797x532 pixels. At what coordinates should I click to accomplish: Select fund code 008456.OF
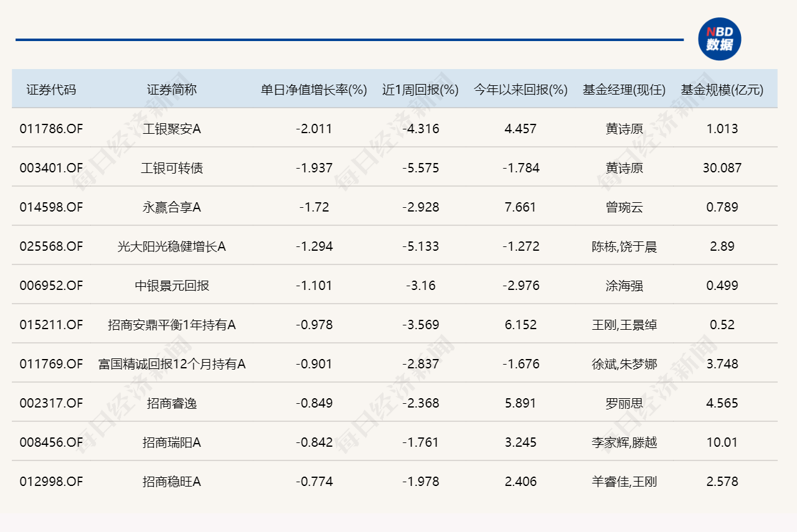[51, 442]
